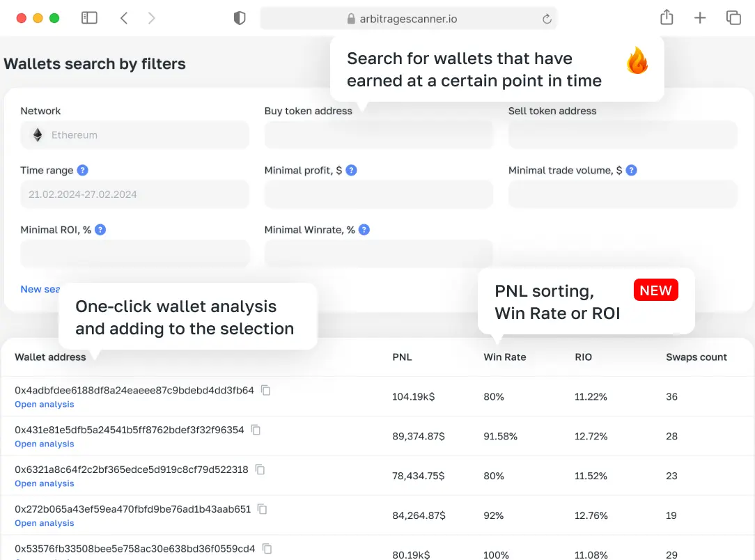Click the arbitragescanner.io address bar
The width and height of the screenshot is (755, 560).
click(408, 19)
